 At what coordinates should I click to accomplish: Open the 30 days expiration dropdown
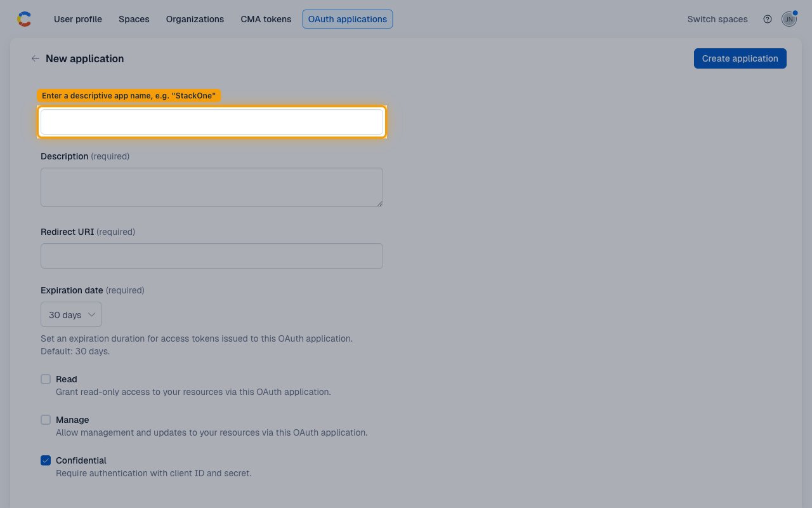pos(71,315)
